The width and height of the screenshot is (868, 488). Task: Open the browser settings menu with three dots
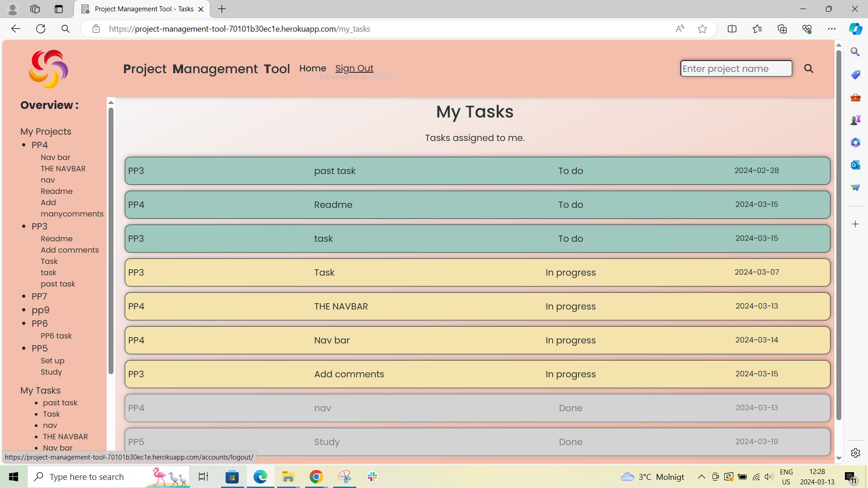[833, 28]
